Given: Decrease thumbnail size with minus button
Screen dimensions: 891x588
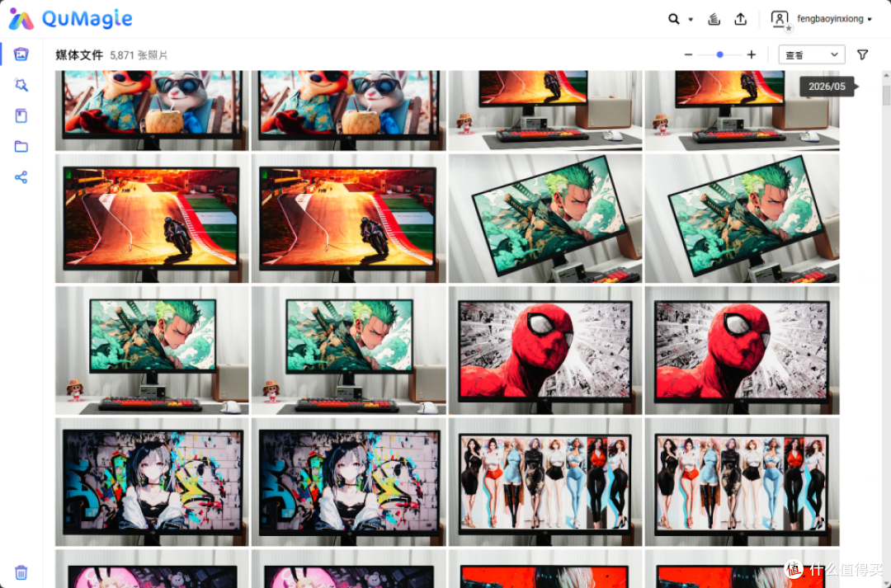Looking at the screenshot, I should click(x=688, y=55).
